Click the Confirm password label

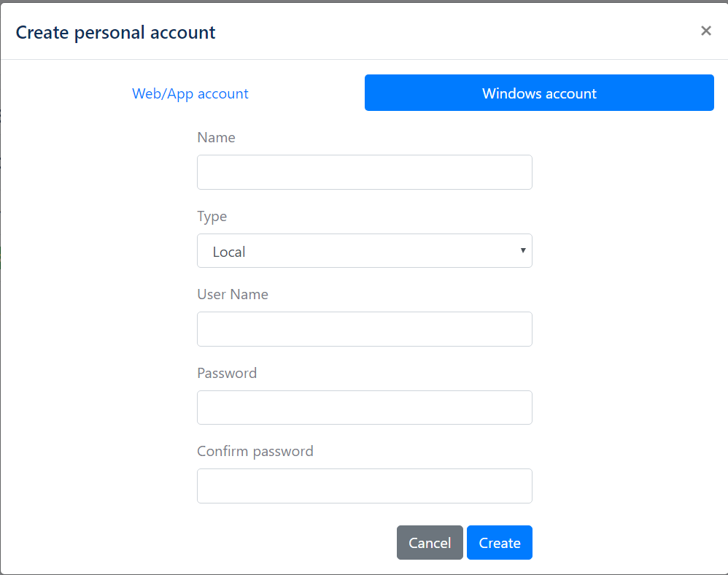point(255,452)
